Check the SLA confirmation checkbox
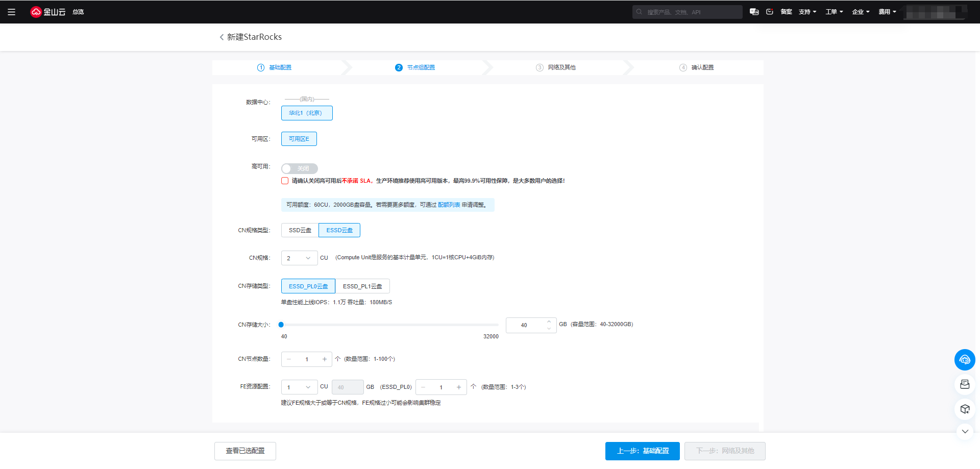The height and width of the screenshot is (469, 980). [x=285, y=181]
